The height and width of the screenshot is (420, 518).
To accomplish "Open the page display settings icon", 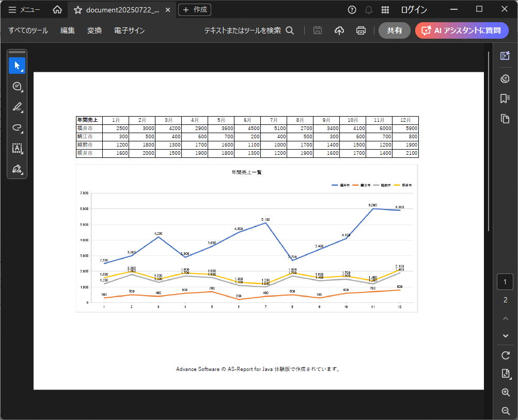I will pyautogui.click(x=505, y=373).
